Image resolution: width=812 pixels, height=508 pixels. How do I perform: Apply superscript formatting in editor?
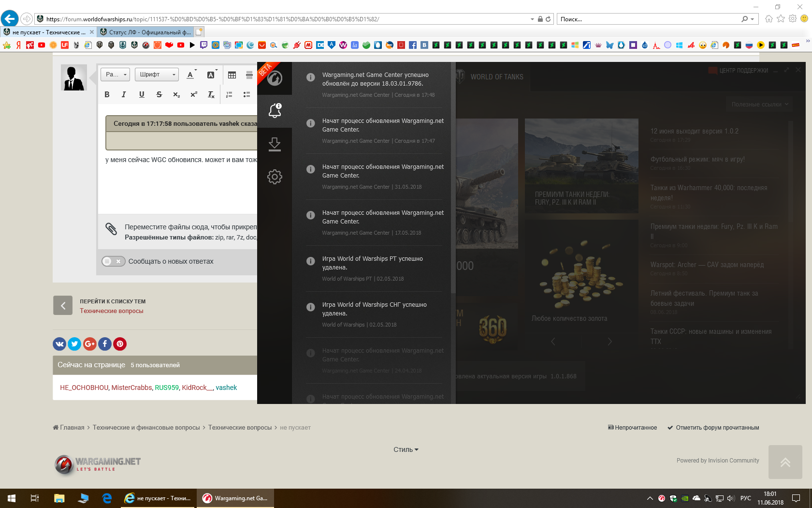click(x=194, y=94)
